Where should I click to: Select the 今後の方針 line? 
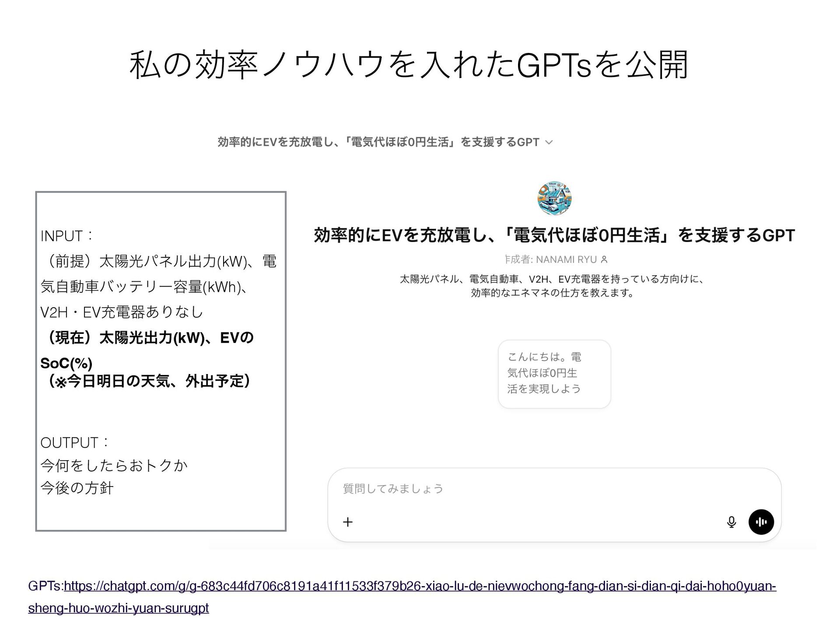point(77,488)
